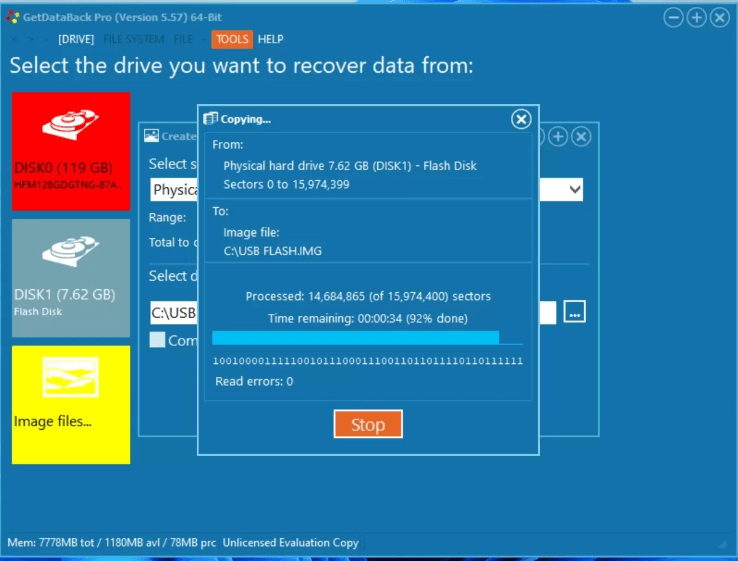Click the copy progress bar
The height and width of the screenshot is (561, 738).
click(x=368, y=337)
